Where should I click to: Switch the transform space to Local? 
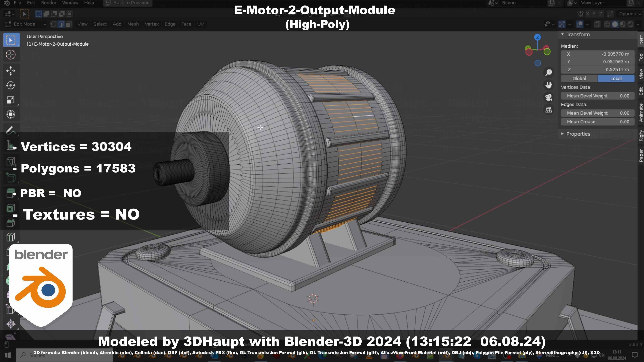pyautogui.click(x=616, y=78)
